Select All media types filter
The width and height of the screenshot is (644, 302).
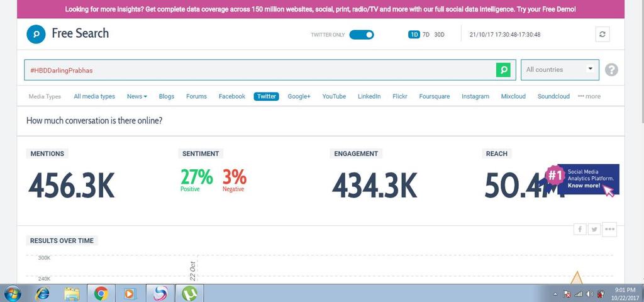click(94, 96)
